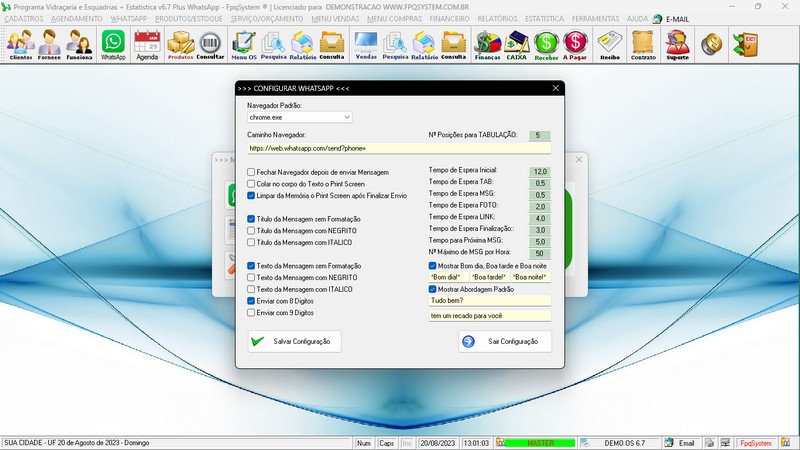Expand the Navegador Padrão chrome.exe dropdown
Image resolution: width=800 pixels, height=450 pixels.
pos(347,117)
